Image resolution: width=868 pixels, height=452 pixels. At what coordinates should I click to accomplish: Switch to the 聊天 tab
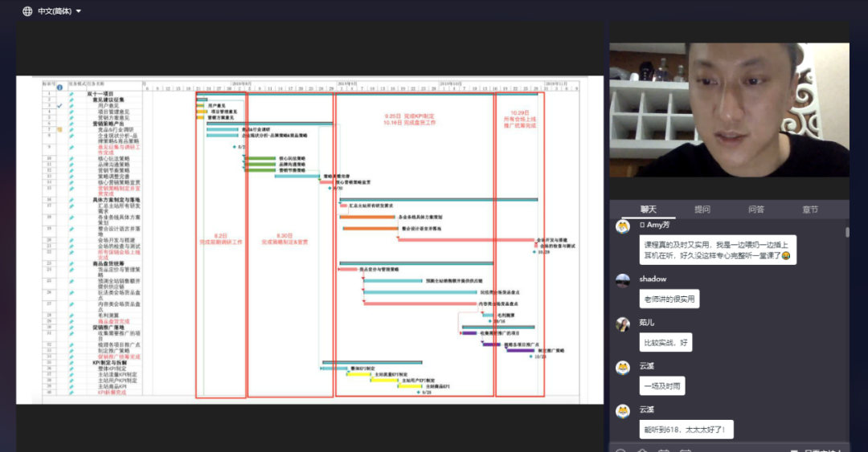(649, 209)
